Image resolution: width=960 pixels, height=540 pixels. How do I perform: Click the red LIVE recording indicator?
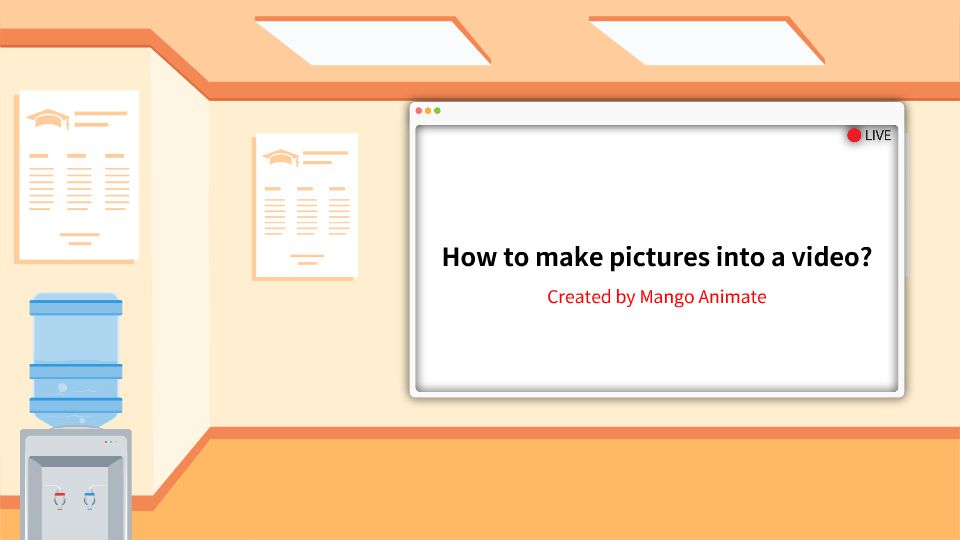pyautogui.click(x=853, y=135)
